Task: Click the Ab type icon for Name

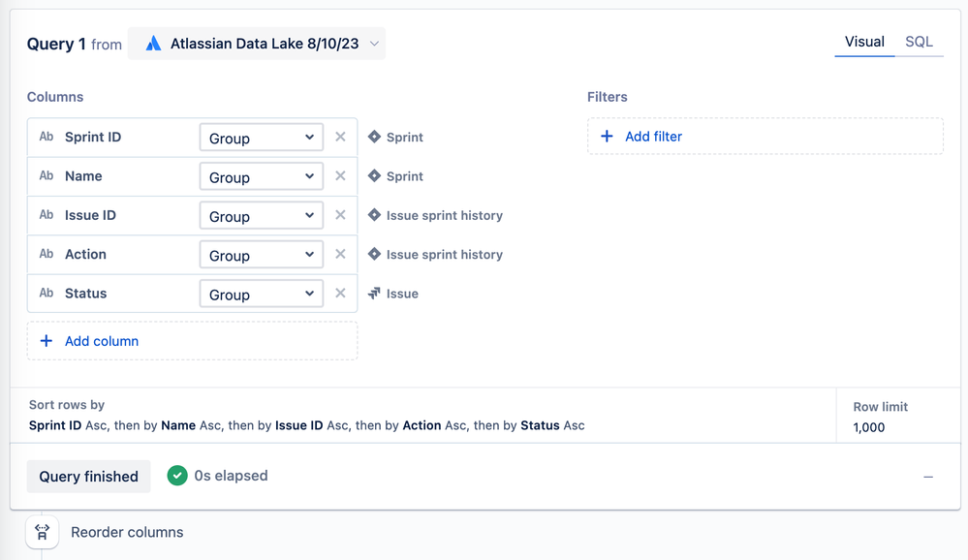Action: (47, 175)
